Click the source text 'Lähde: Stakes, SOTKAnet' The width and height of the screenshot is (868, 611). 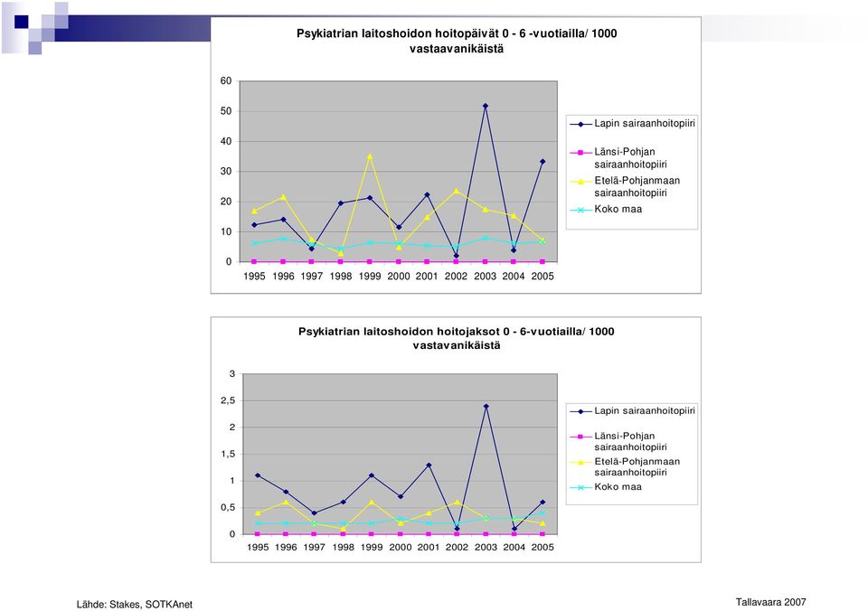[135, 605]
